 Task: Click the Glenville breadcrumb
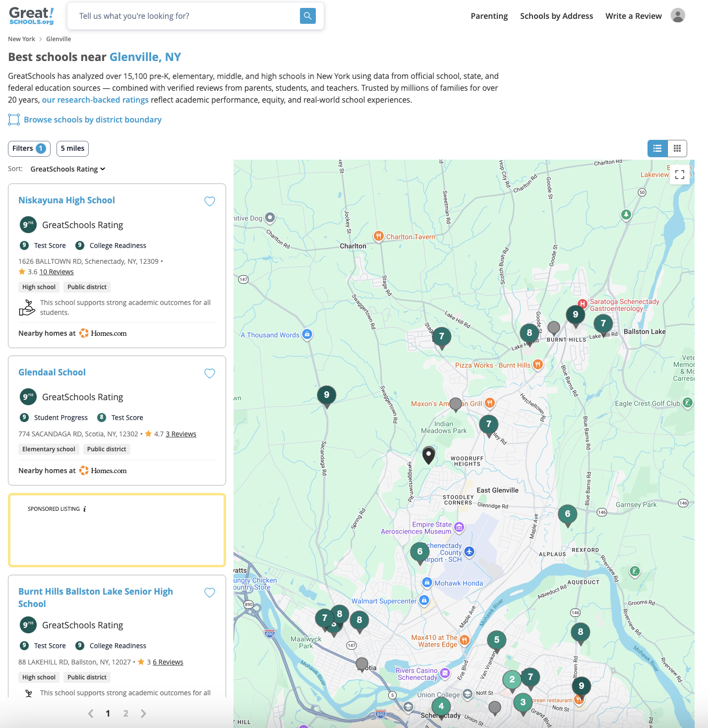click(x=59, y=39)
